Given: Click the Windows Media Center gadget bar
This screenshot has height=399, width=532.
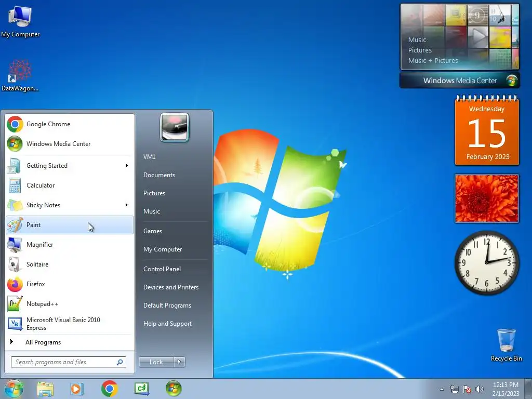Looking at the screenshot, I should (460, 81).
